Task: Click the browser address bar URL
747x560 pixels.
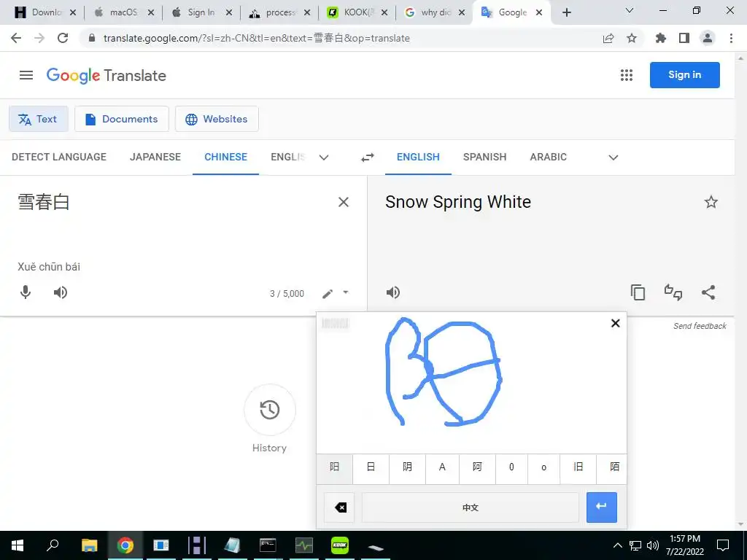Action: tap(256, 38)
